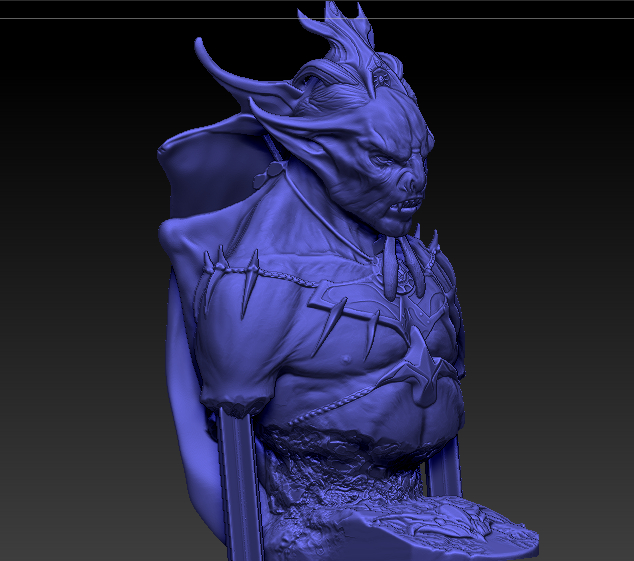Click the creature's visible eye

[390, 157]
